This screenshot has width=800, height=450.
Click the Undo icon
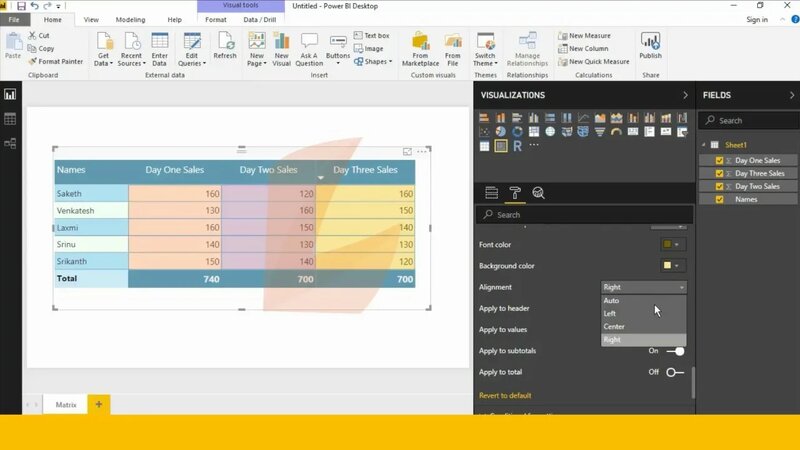[34, 6]
